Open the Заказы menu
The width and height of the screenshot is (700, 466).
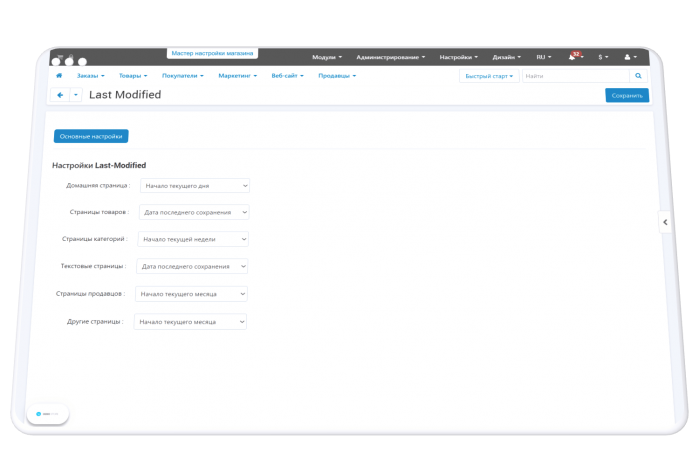(x=91, y=76)
